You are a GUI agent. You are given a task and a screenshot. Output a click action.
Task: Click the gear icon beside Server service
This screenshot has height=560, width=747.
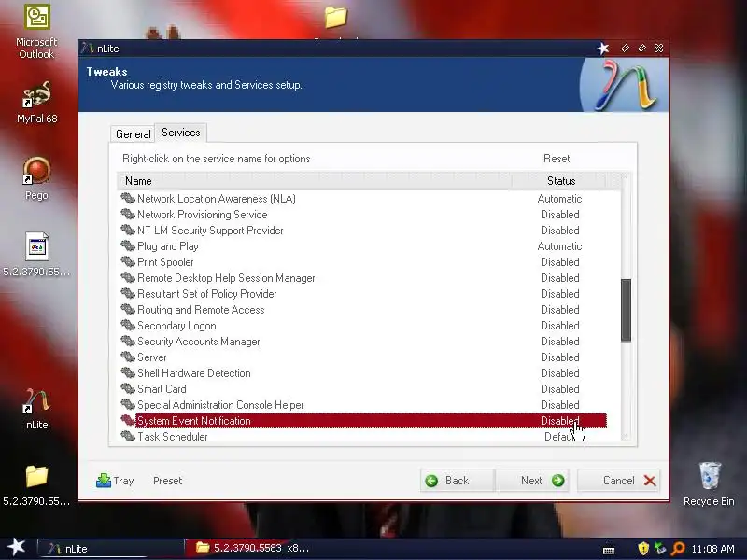[x=128, y=357]
